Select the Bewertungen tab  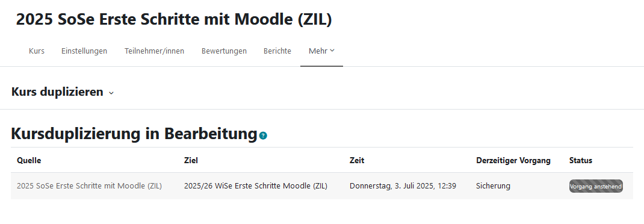click(224, 51)
